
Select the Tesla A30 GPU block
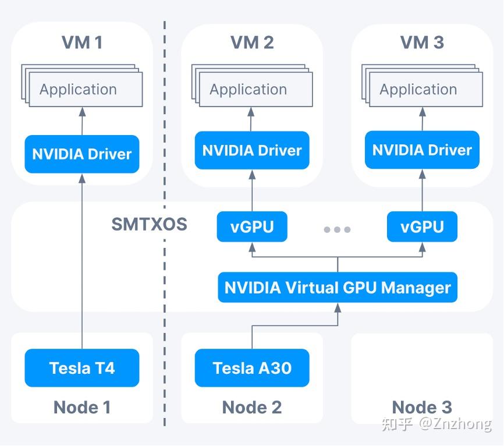tap(251, 367)
